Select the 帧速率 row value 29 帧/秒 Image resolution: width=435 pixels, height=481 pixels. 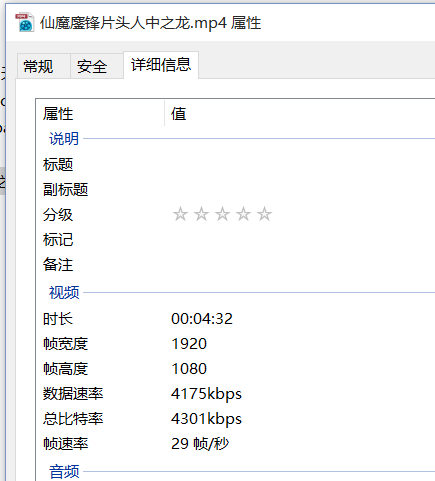[x=200, y=444]
